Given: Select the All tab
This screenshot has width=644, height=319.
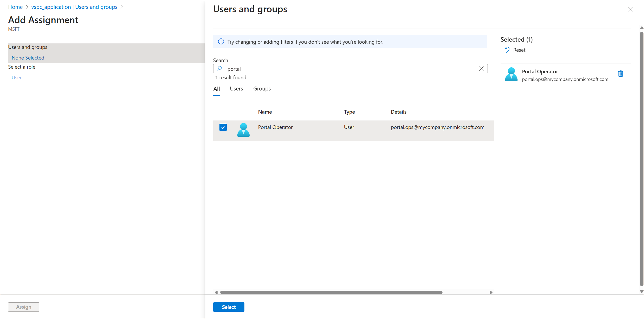Looking at the screenshot, I should click(216, 89).
